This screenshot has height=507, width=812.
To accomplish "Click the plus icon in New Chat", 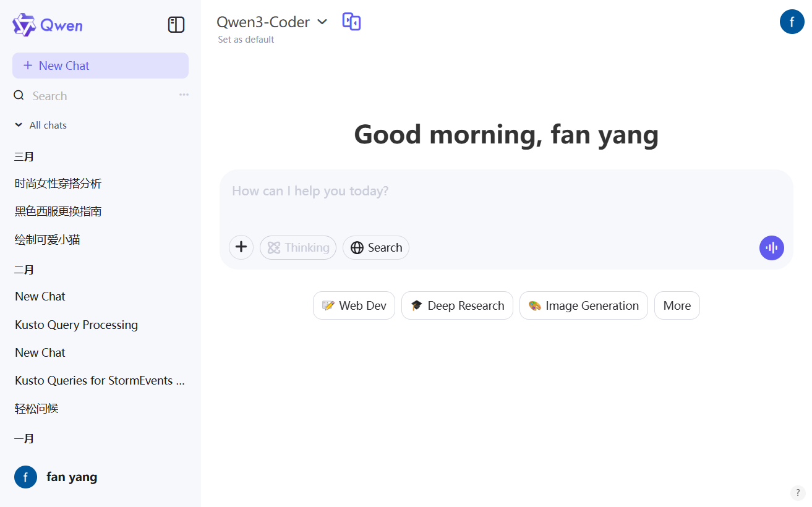I will [28, 66].
